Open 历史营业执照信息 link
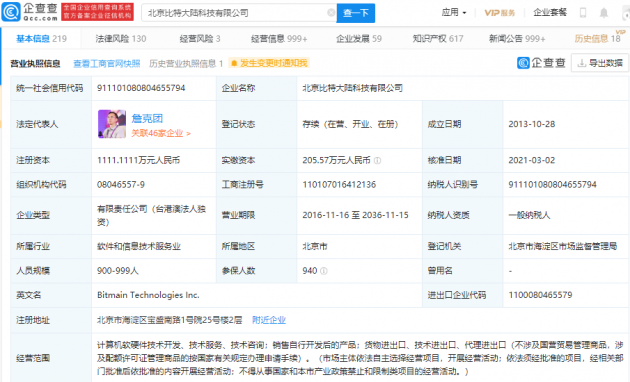This screenshot has width=630, height=382. coord(186,63)
